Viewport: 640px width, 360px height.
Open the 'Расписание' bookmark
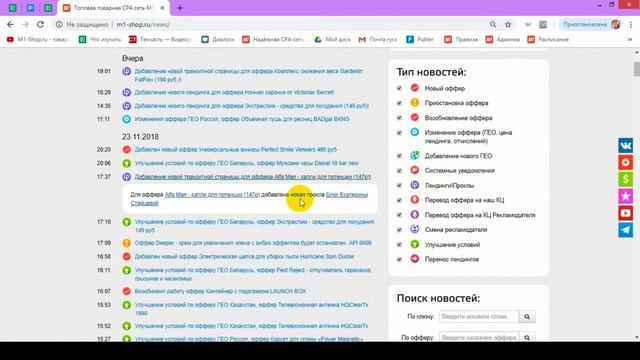[x=548, y=40]
